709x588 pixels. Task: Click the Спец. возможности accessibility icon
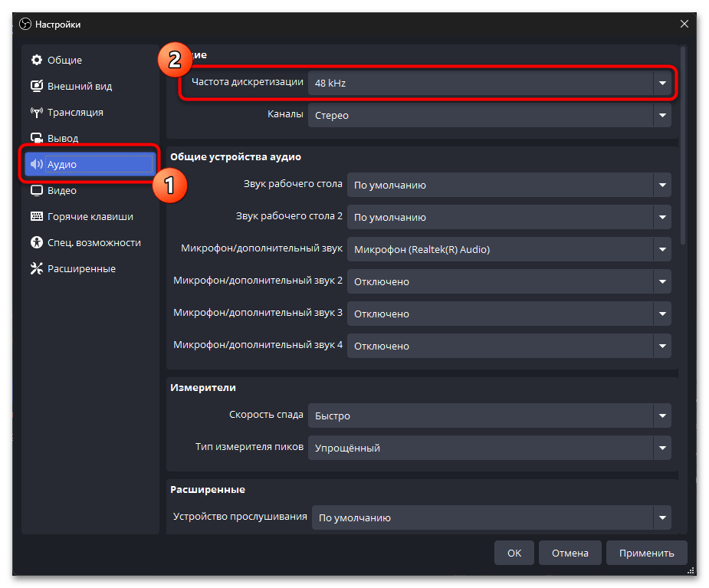pyautogui.click(x=36, y=243)
